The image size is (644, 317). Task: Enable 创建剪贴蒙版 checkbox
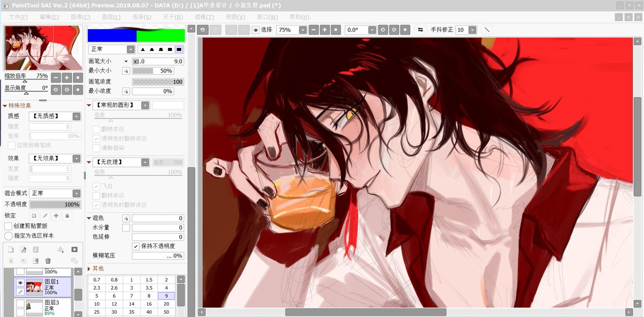pos(8,226)
